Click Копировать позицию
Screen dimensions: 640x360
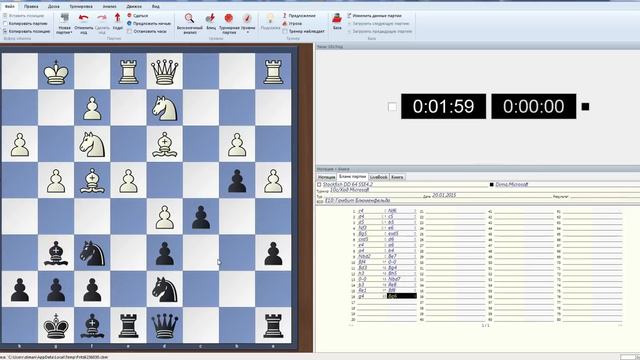(x=27, y=31)
